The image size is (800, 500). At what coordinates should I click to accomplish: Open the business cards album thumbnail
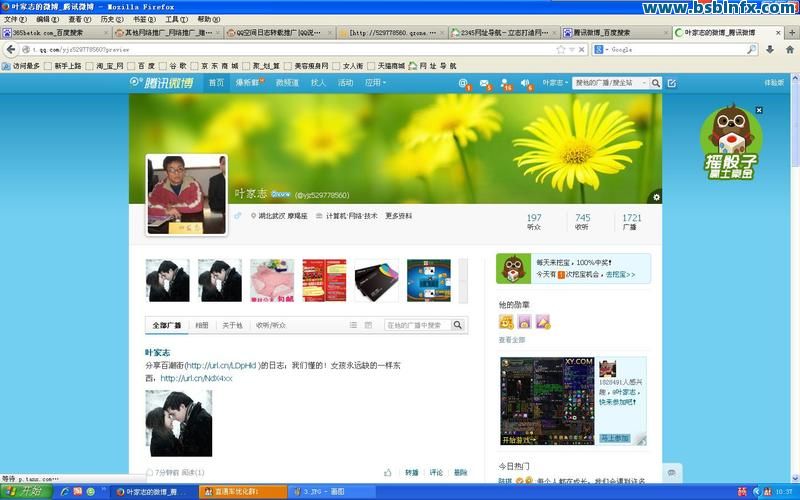pyautogui.click(x=377, y=280)
